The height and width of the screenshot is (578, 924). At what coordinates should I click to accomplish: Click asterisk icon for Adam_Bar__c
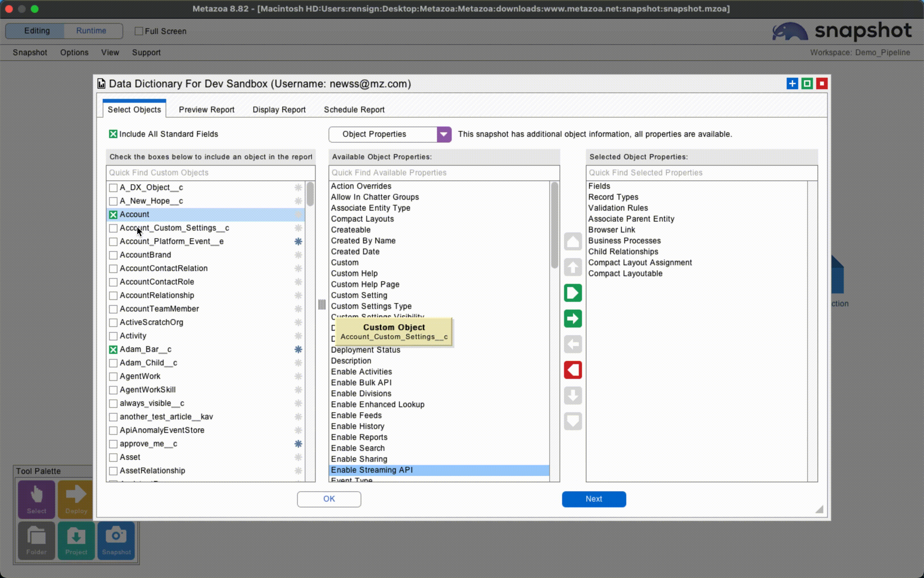pos(298,349)
